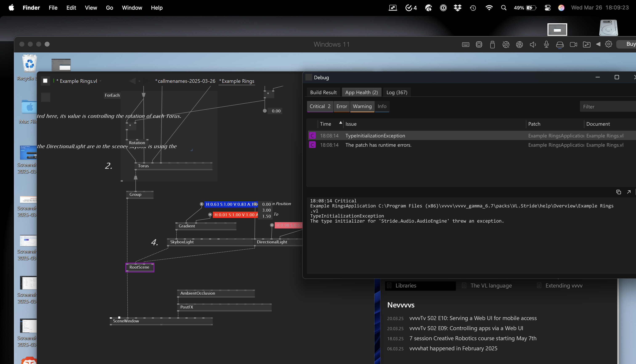Go back with the patch navigation arrow
636x364 pixels.
tap(132, 81)
